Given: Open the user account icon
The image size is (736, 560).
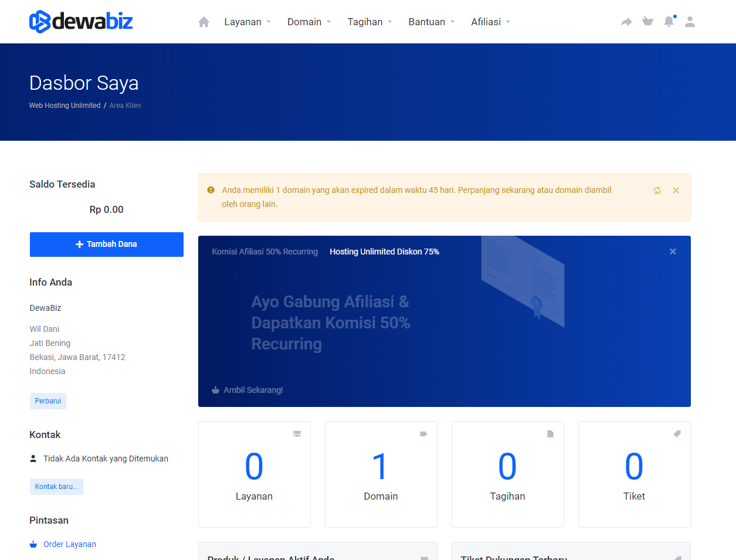Looking at the screenshot, I should tap(690, 22).
